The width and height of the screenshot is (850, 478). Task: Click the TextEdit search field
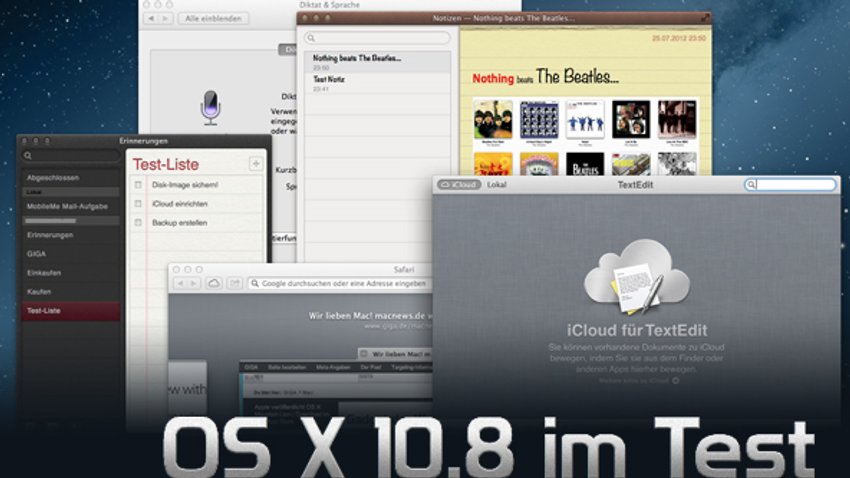point(790,185)
